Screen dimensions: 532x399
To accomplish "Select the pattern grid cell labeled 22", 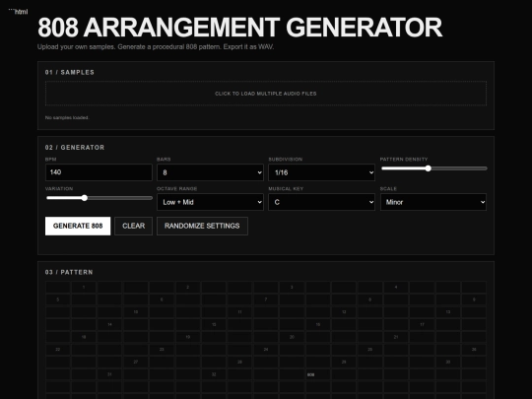I will click(58, 350).
